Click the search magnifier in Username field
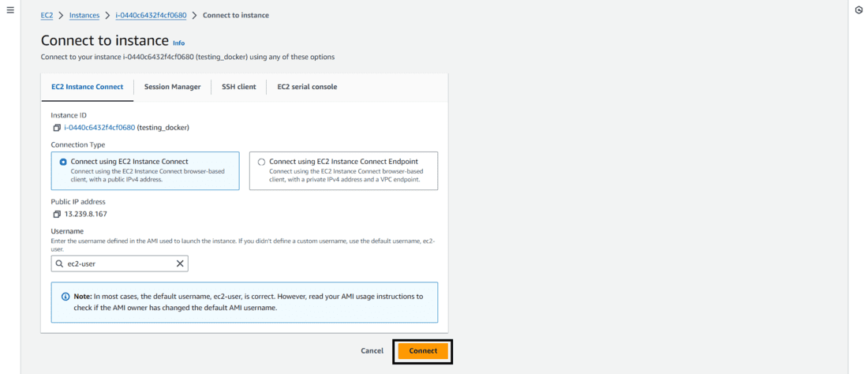Viewport: 868px width, 374px height. coord(60,264)
